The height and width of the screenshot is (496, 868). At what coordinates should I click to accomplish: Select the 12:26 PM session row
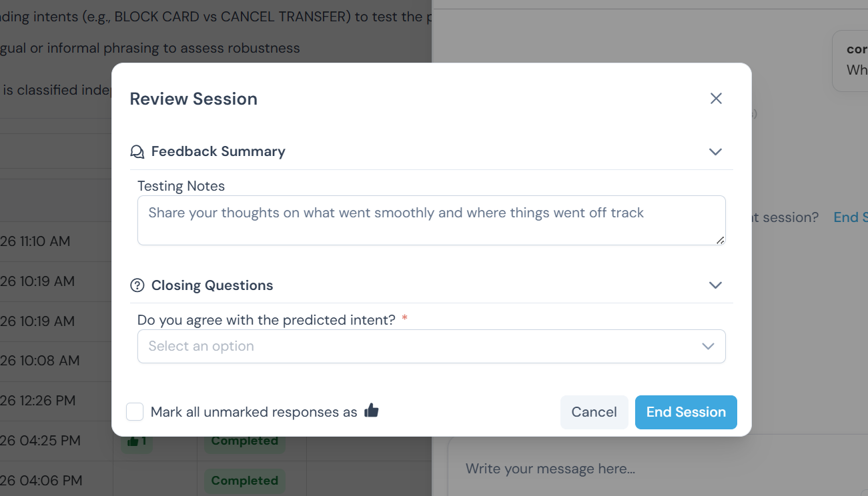coord(40,401)
